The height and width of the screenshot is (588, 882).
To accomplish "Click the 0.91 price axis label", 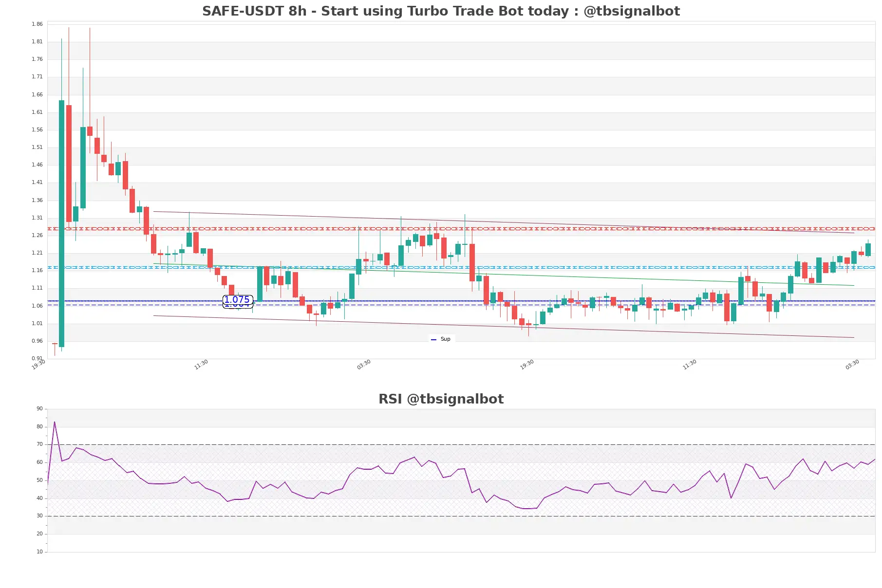I will [37, 358].
